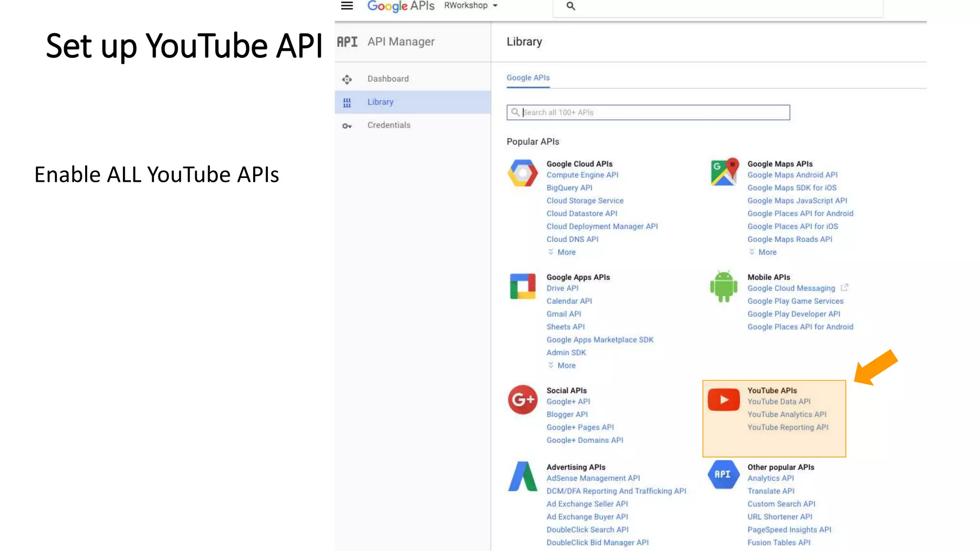Open PageSpeed Insights API link

pos(789,530)
